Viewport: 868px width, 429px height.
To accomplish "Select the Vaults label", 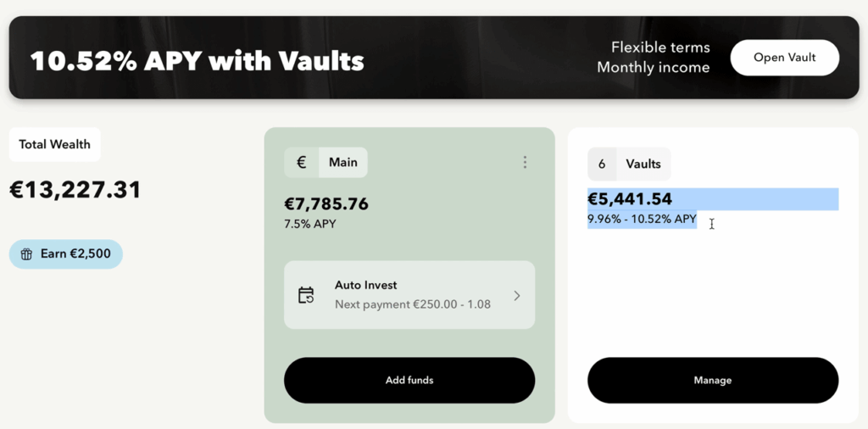I will (x=643, y=164).
